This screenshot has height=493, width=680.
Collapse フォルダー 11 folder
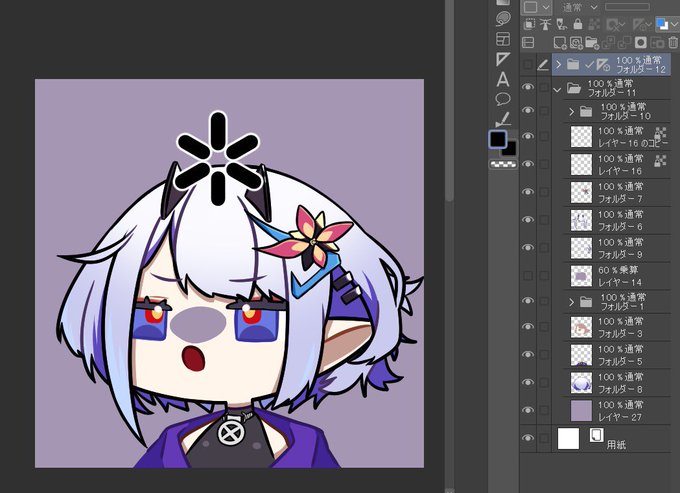pos(557,90)
